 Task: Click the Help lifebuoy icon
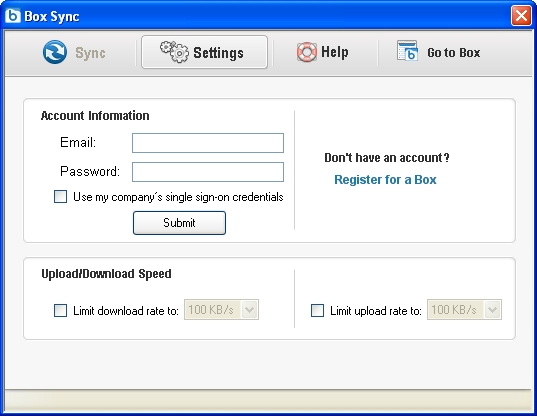[x=307, y=52]
